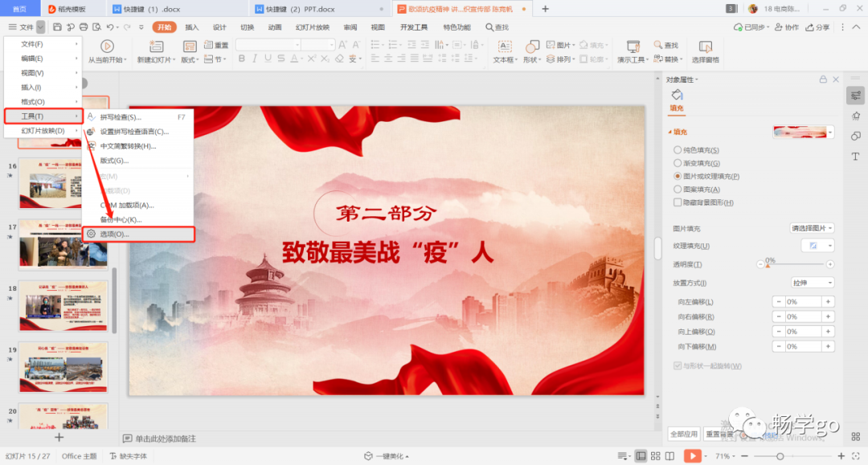
Task: Choose 中文简繁转换(H)... menu entry
Action: 137,146
